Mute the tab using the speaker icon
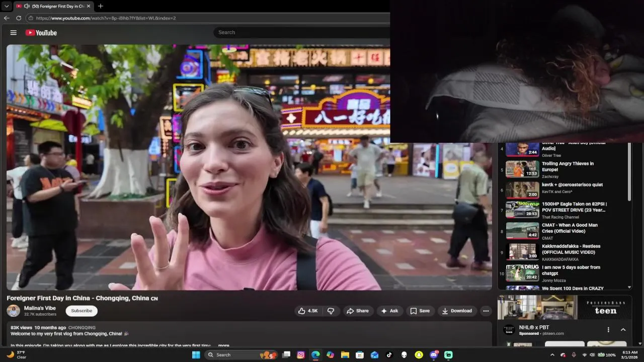This screenshot has width=644, height=362. click(x=26, y=6)
